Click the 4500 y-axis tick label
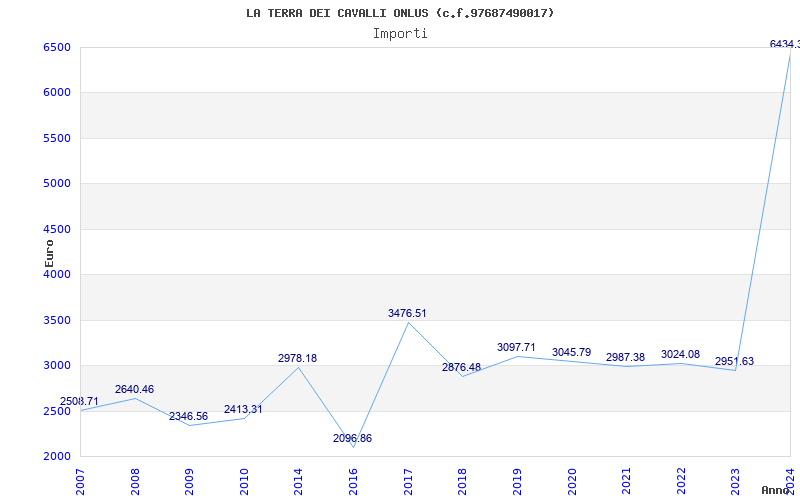Screen dimensions: 800x500 [x=57, y=230]
